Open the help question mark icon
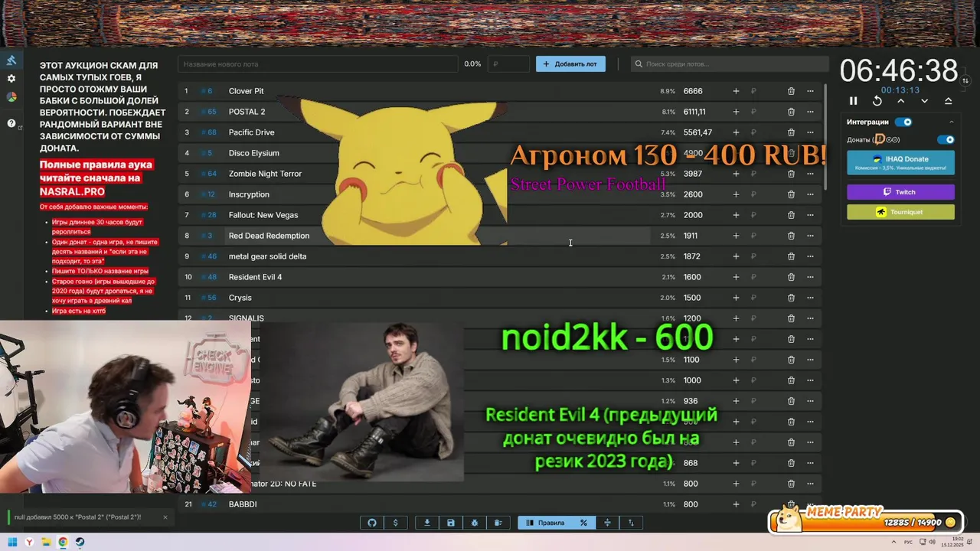This screenshot has width=980, height=551. tap(11, 123)
